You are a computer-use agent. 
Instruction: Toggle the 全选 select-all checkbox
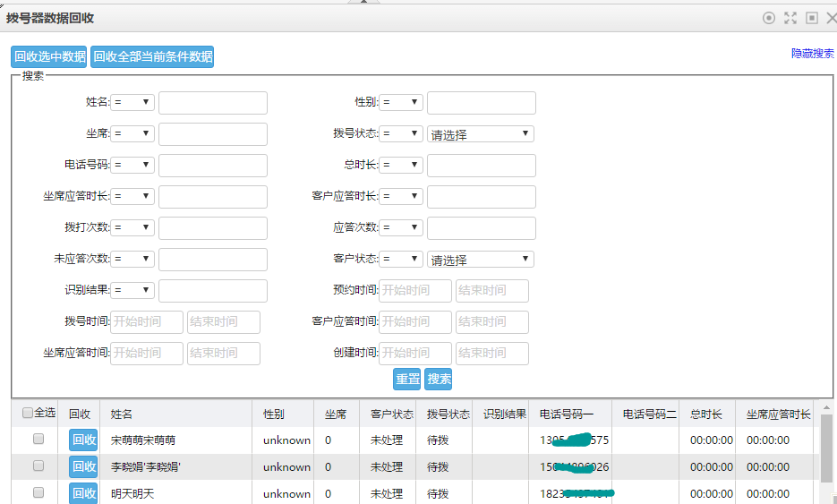(x=28, y=414)
